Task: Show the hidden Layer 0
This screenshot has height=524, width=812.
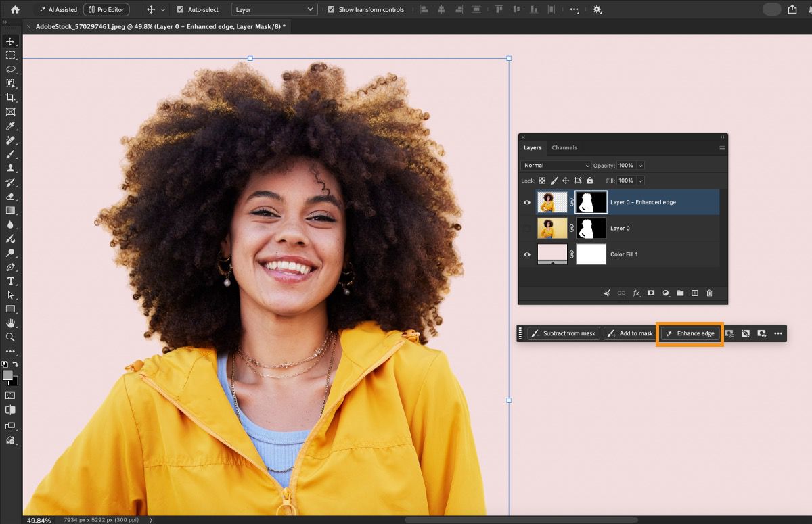Action: point(527,228)
